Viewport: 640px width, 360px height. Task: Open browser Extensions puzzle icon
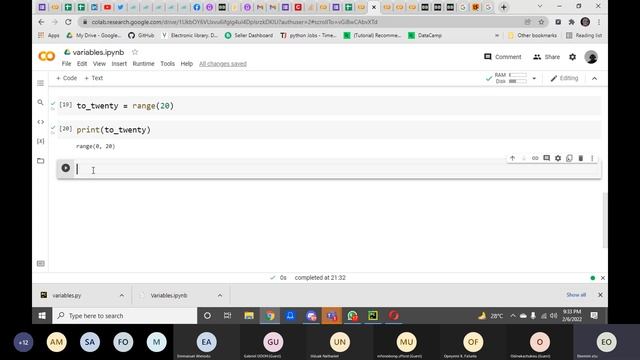pos(571,22)
